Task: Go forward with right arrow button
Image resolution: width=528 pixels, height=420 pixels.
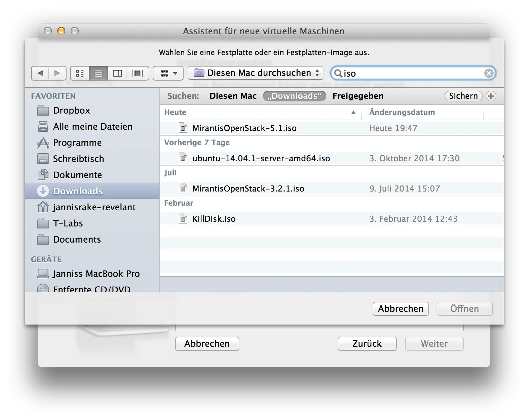Action: 57,73
